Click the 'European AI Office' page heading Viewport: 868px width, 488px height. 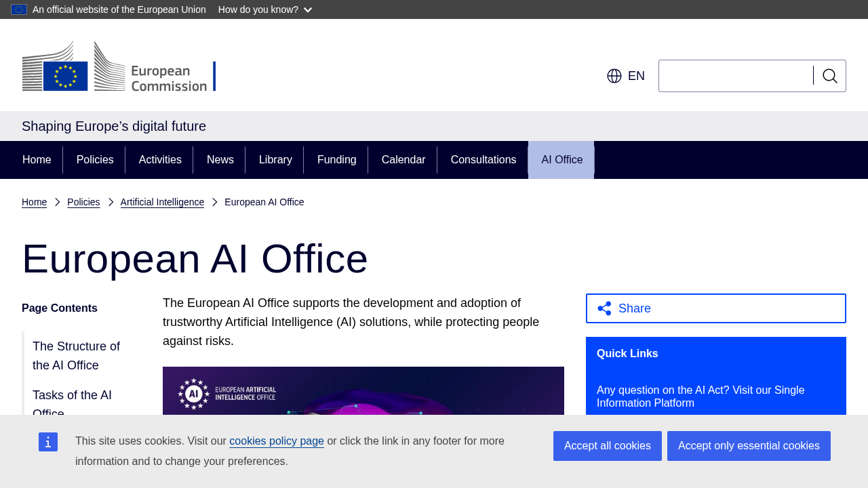(195, 259)
